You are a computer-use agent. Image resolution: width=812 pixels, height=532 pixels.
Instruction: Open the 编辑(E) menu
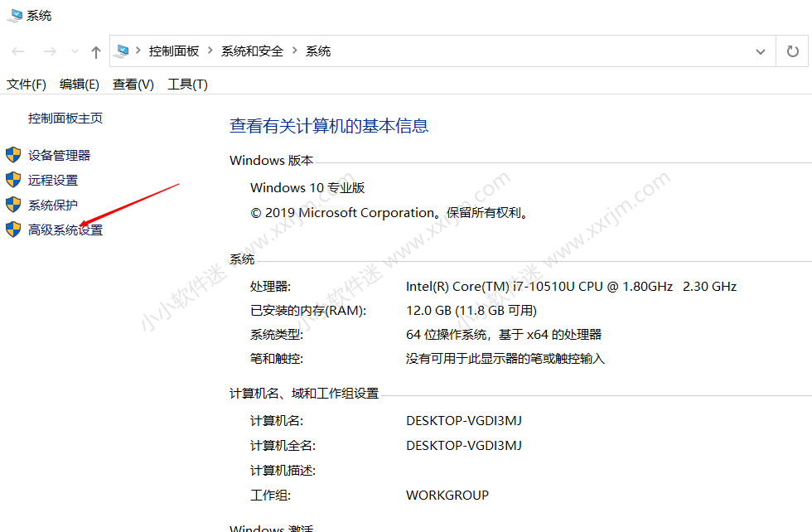80,85
